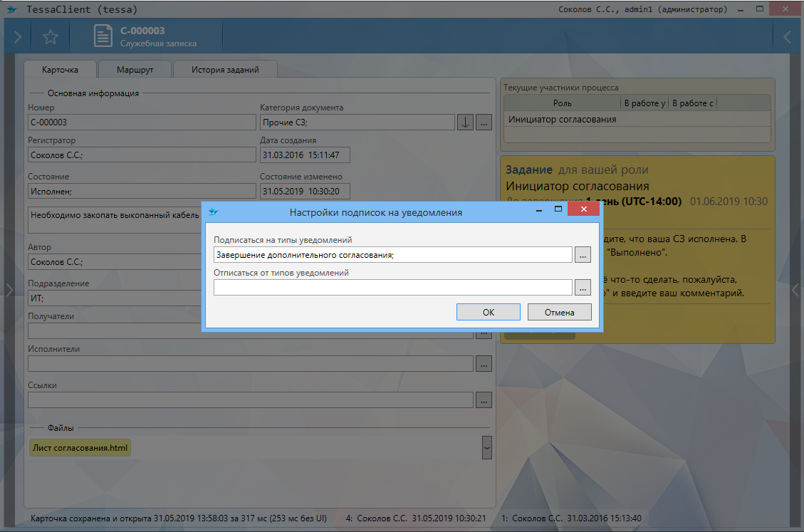Open the document category ellipsis picker
The image size is (804, 532).
[x=484, y=122]
